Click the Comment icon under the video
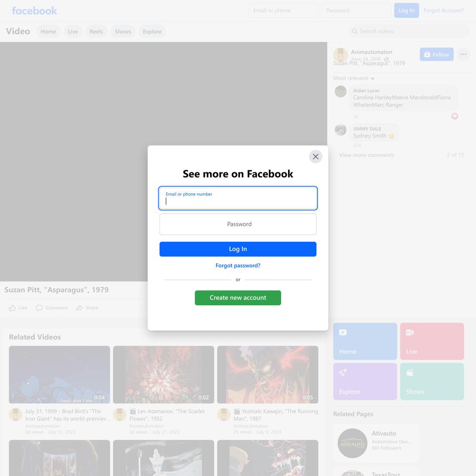The image size is (476, 476). (39, 308)
